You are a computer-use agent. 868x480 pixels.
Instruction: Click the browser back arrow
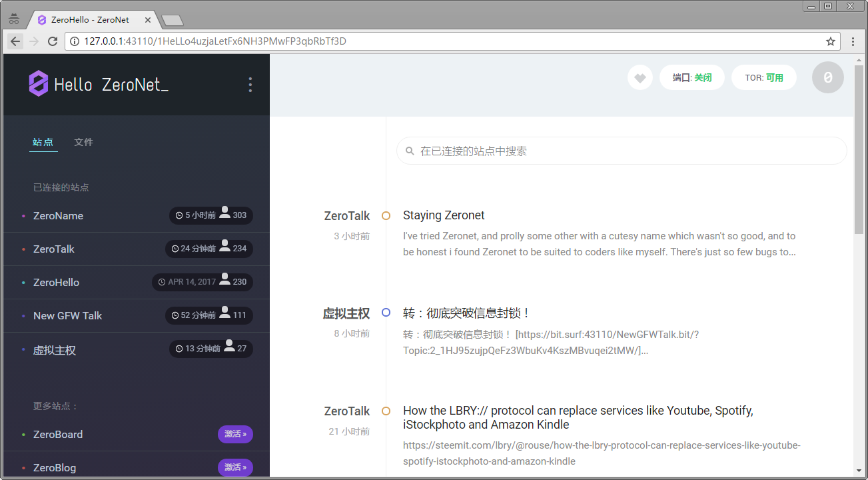[x=15, y=41]
